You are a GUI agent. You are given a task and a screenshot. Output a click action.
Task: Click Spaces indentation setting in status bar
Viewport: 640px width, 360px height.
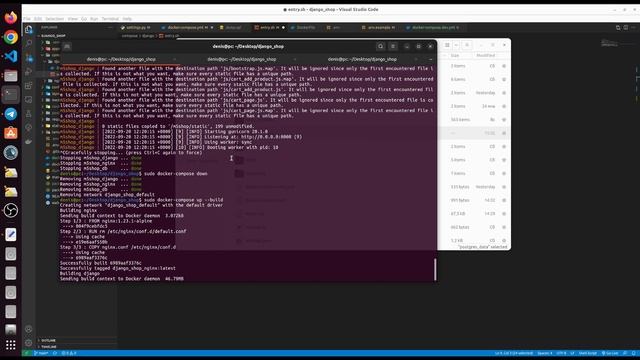coord(545,353)
